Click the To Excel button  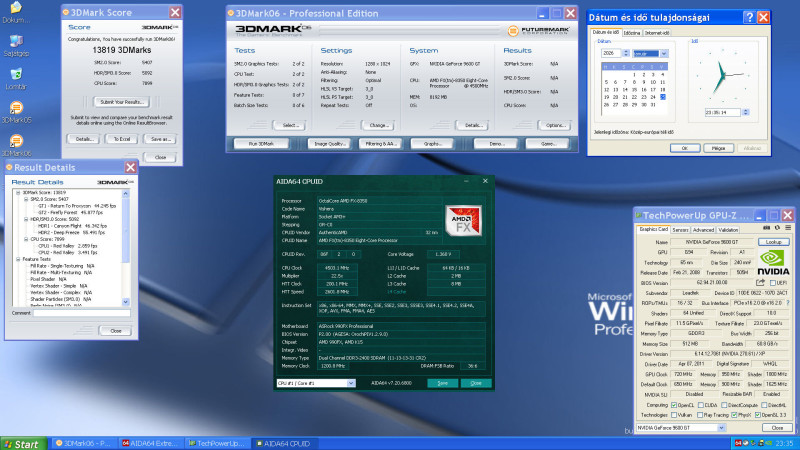tap(121, 139)
